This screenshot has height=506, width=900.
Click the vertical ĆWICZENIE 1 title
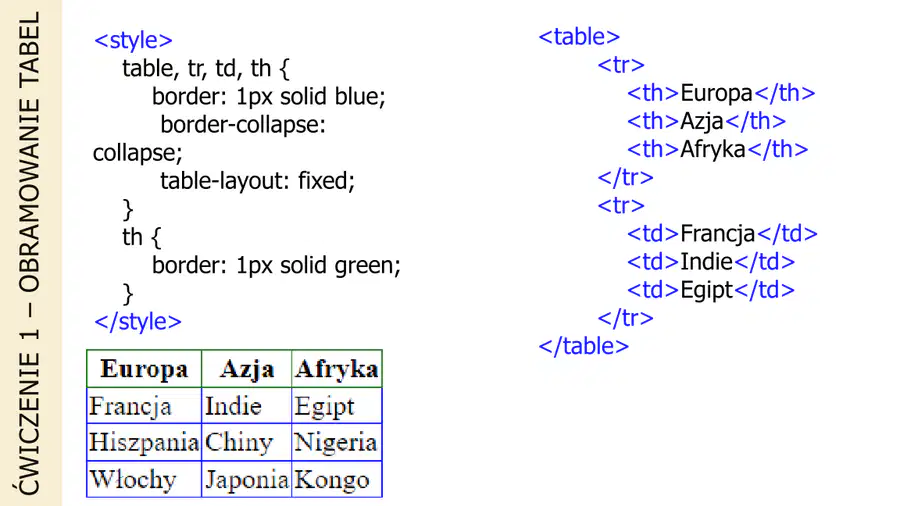coord(30,253)
